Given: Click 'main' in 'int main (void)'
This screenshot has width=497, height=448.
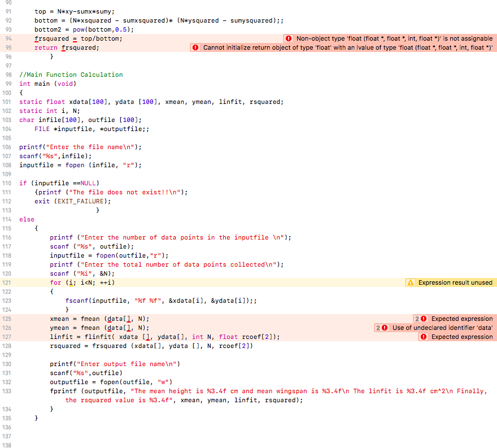Looking at the screenshot, I should click(x=42, y=84).
